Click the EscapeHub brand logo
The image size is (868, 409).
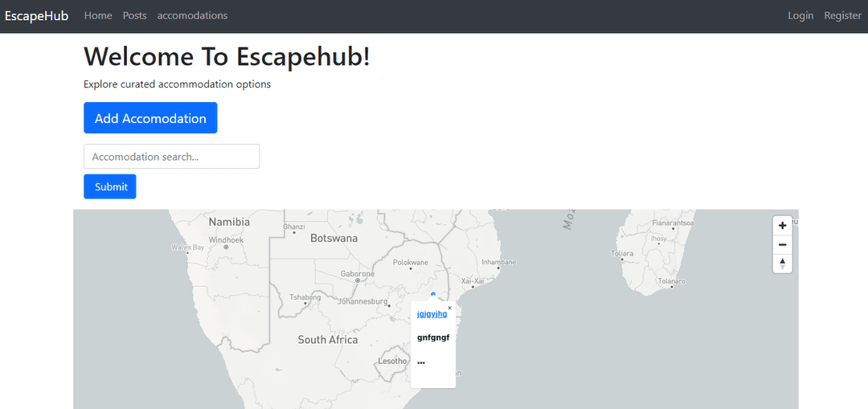coord(36,15)
